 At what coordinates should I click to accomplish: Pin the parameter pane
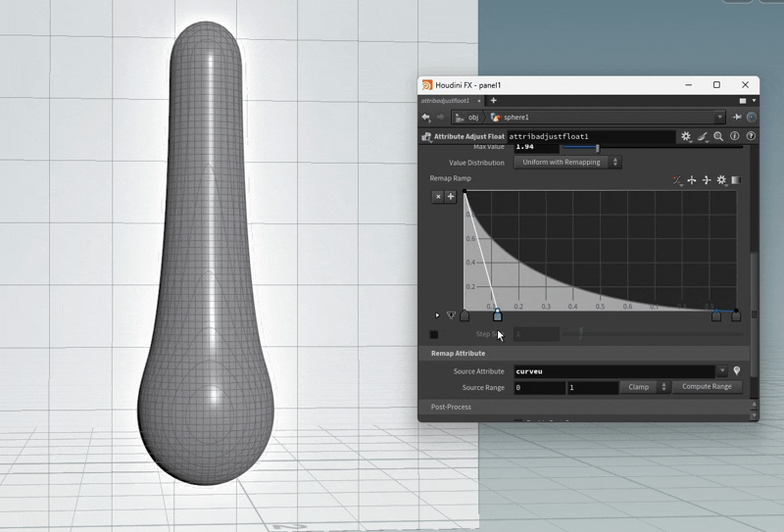click(737, 117)
